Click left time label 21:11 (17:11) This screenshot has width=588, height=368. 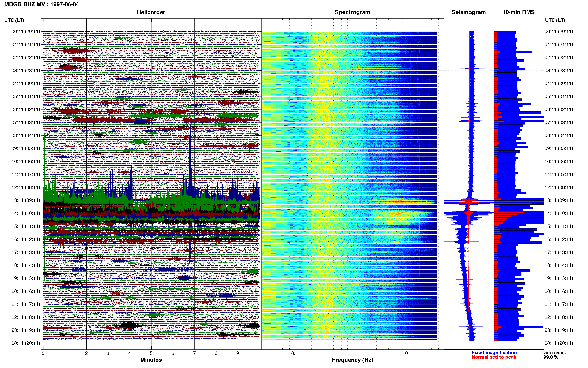tap(26, 304)
